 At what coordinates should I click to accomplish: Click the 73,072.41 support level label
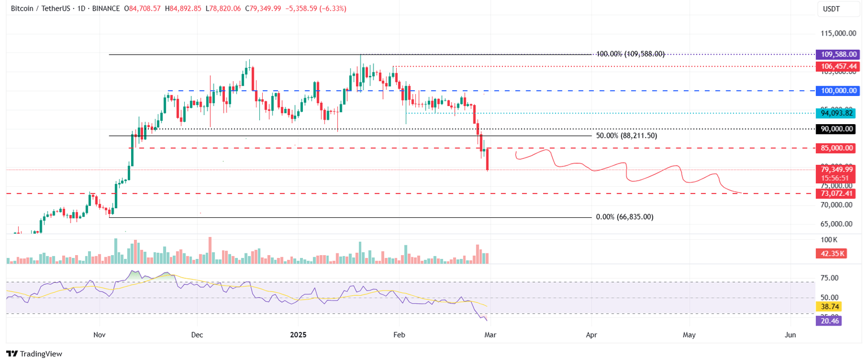tap(838, 194)
